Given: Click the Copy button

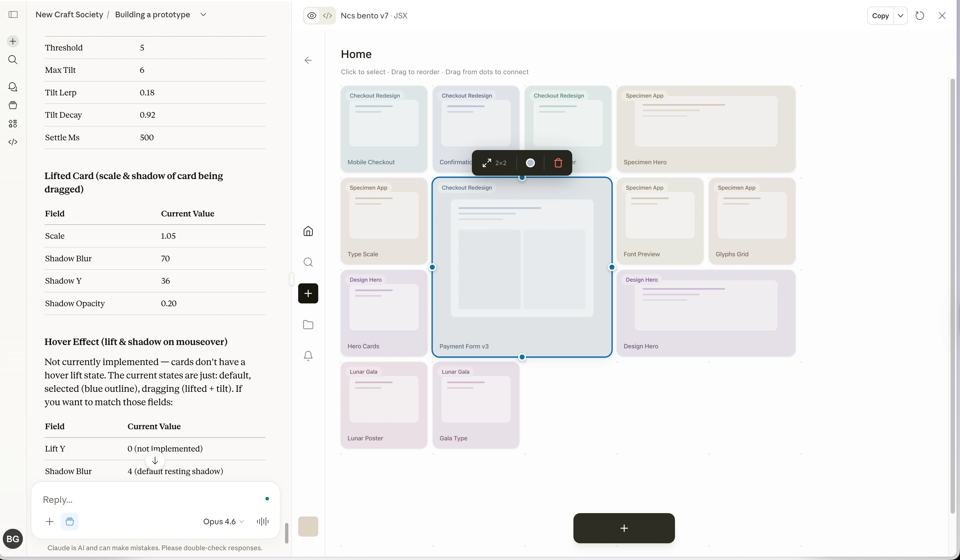Looking at the screenshot, I should (881, 16).
